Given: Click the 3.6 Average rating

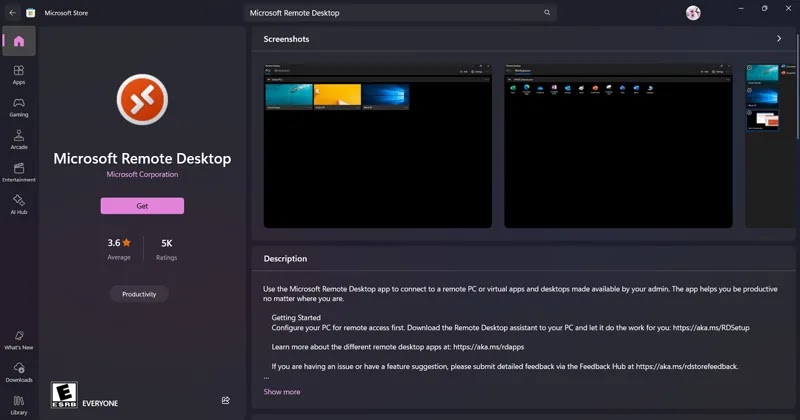Looking at the screenshot, I should [x=119, y=249].
